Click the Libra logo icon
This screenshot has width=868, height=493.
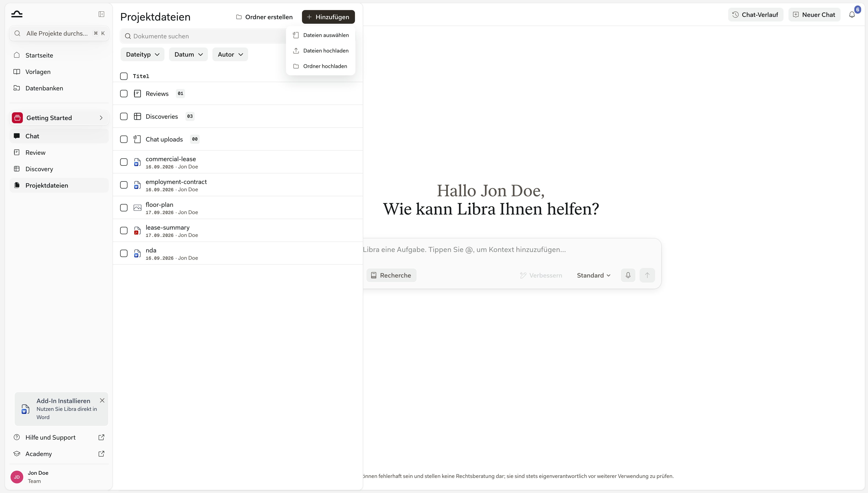click(17, 14)
